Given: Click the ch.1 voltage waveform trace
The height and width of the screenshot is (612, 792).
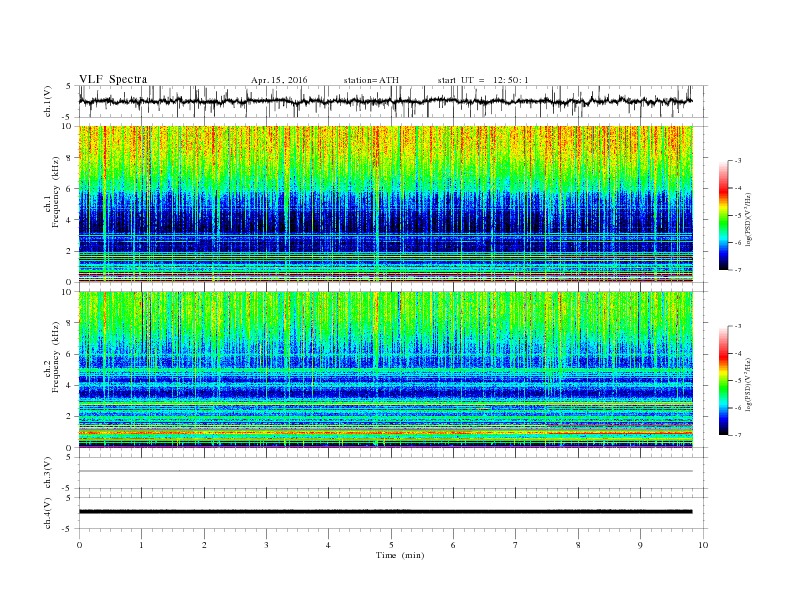Looking at the screenshot, I should (x=386, y=101).
